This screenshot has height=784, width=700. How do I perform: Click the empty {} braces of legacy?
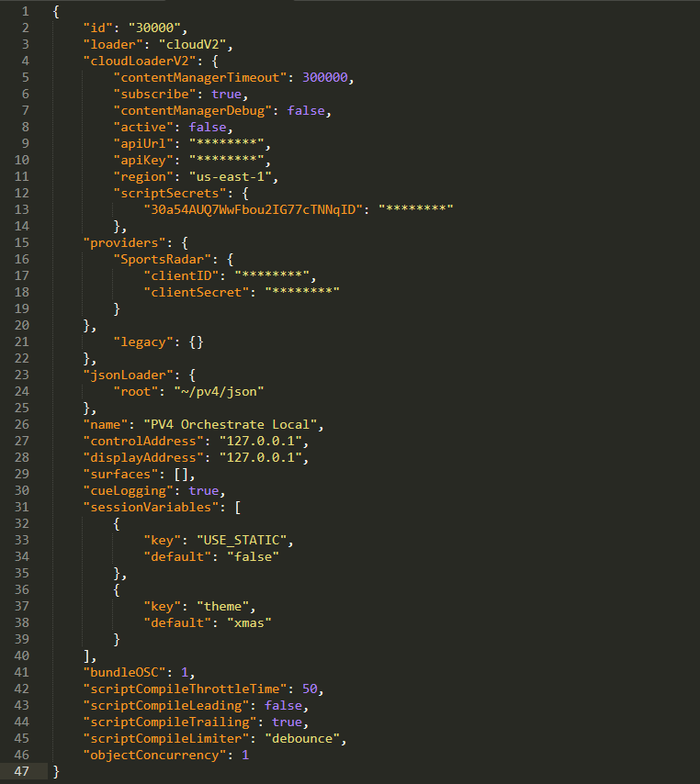pos(197,342)
